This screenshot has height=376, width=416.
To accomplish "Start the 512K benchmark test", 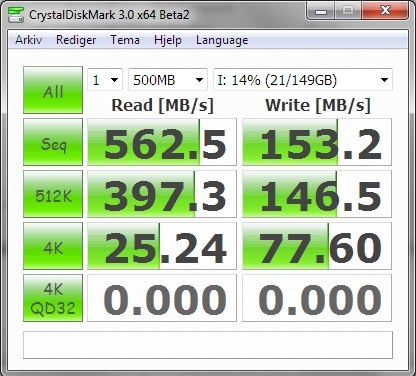I will pos(53,194).
